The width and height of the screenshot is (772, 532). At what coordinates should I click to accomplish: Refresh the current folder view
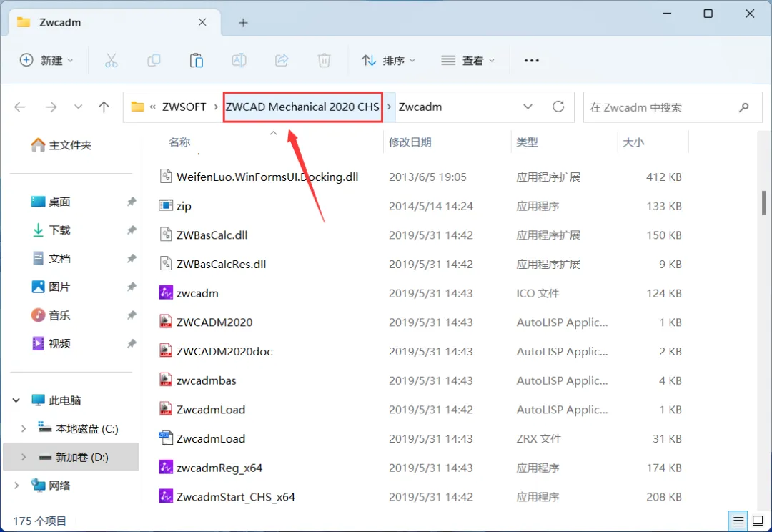click(x=558, y=107)
